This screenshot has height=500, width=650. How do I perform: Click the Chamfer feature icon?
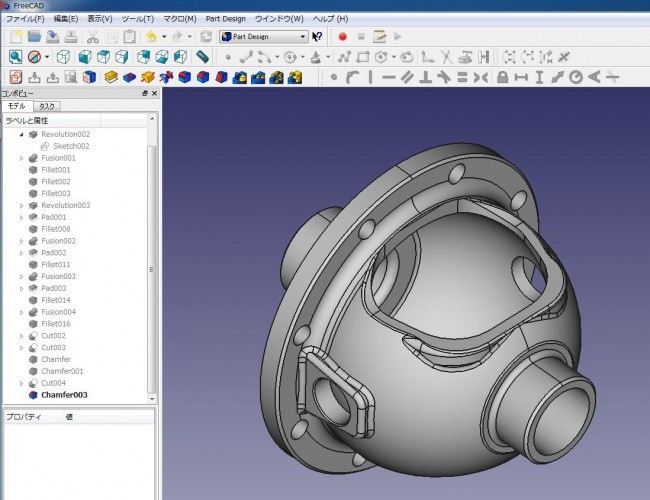(203, 77)
